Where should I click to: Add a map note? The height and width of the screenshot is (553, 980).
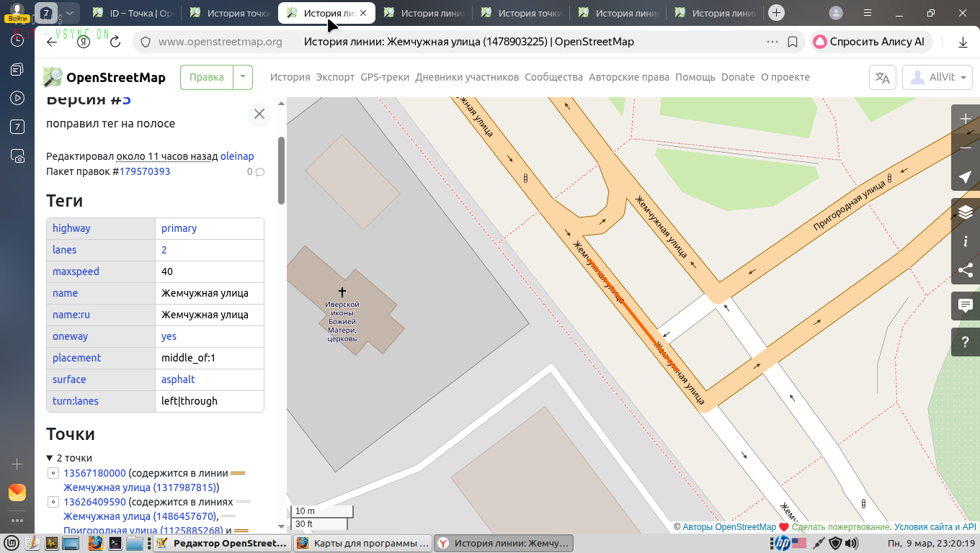pos(966,306)
